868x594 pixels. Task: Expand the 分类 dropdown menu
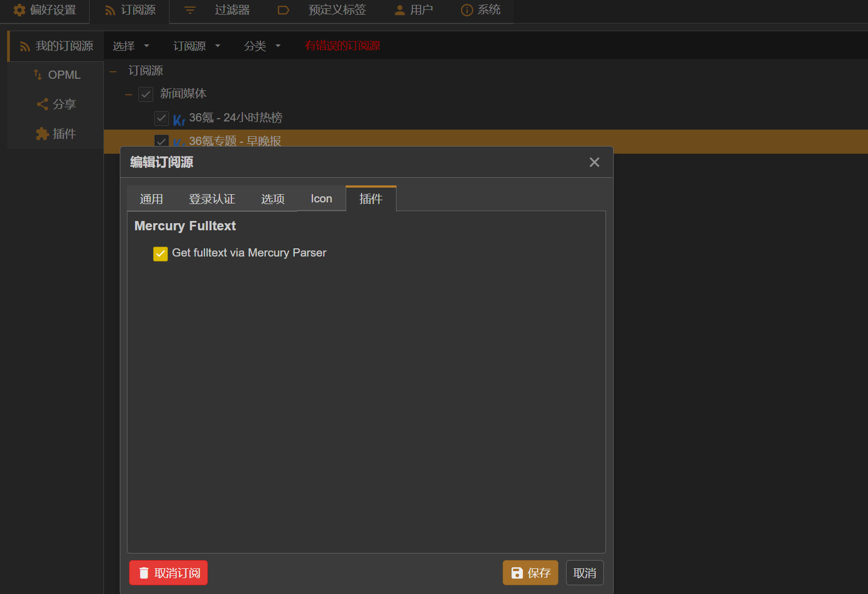(x=262, y=46)
